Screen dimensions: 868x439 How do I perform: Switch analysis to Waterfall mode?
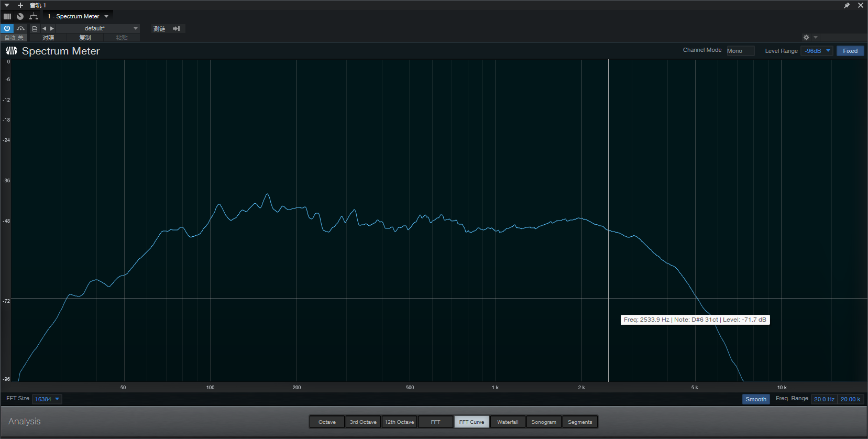point(508,422)
